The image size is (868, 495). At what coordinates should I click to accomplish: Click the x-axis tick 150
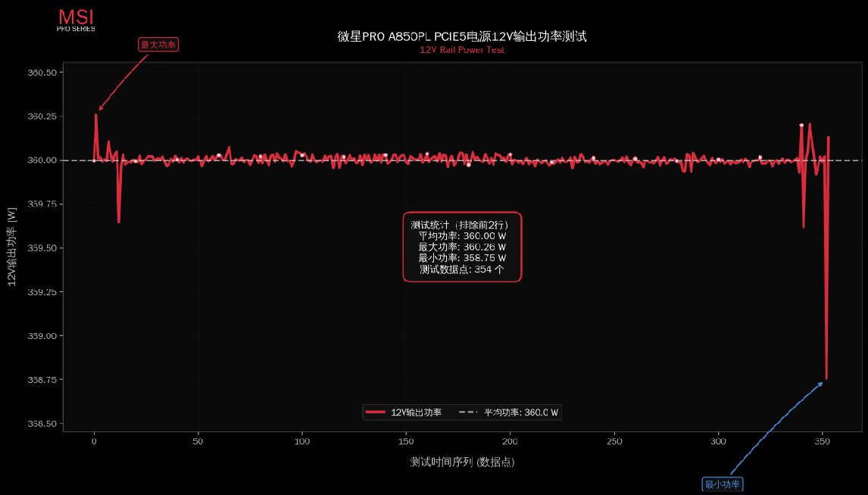406,442
